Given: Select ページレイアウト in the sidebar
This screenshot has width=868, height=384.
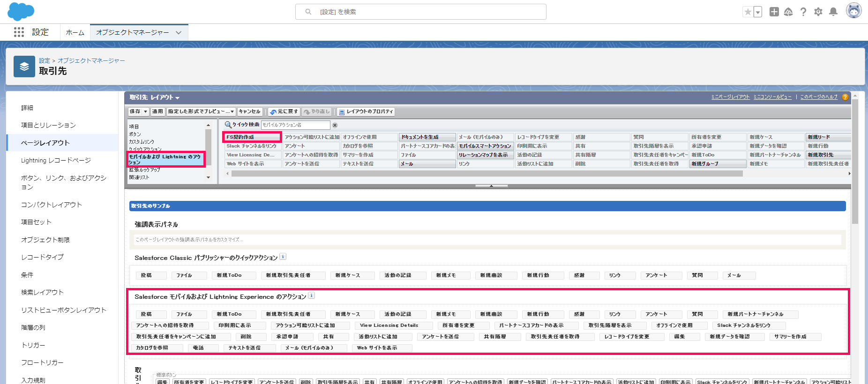Looking at the screenshot, I should tap(62, 143).
